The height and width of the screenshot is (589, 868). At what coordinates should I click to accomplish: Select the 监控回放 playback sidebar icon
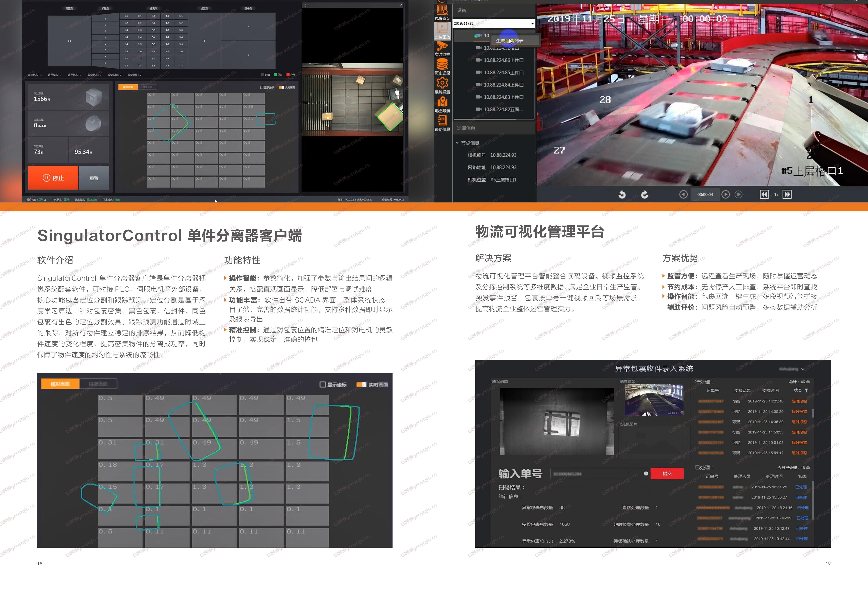coord(442,28)
